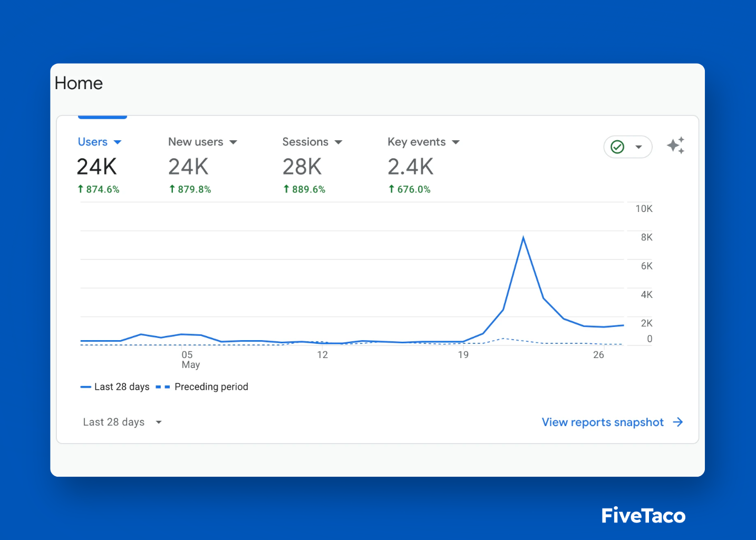Screen dimensions: 756x540
Task: Select the 2.4K Key events value
Action: (411, 167)
